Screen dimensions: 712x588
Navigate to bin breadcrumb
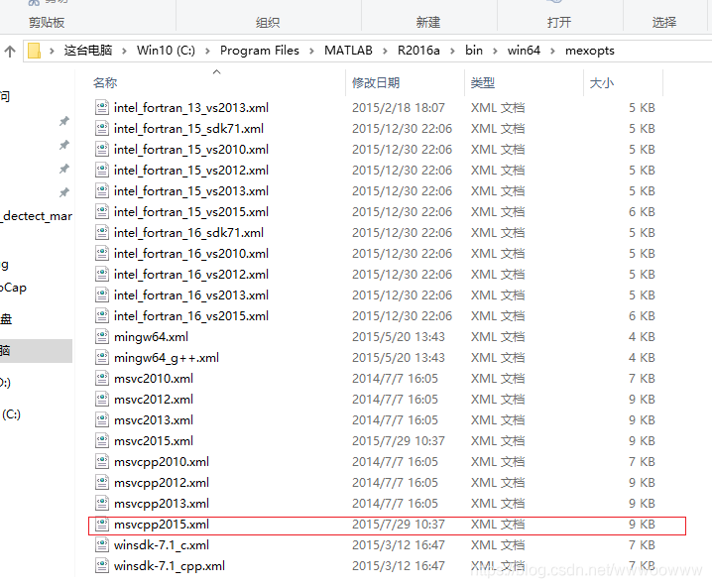(474, 51)
